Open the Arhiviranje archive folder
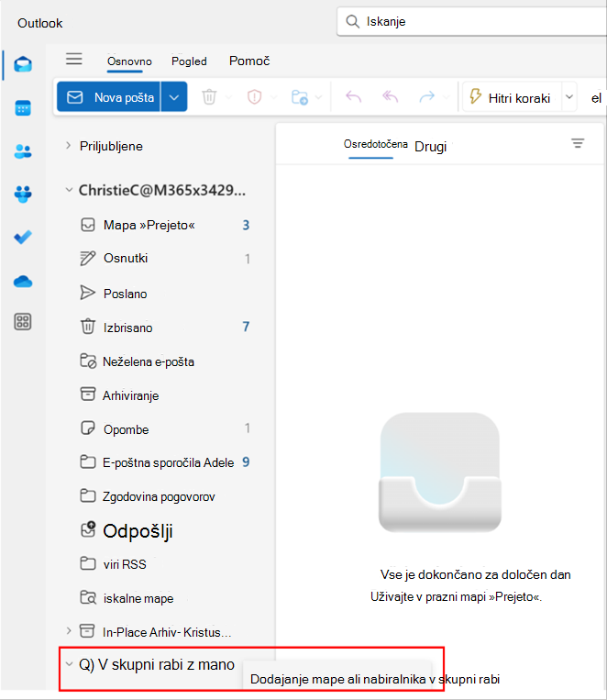Viewport: 607px width, 700px height. 164,395
